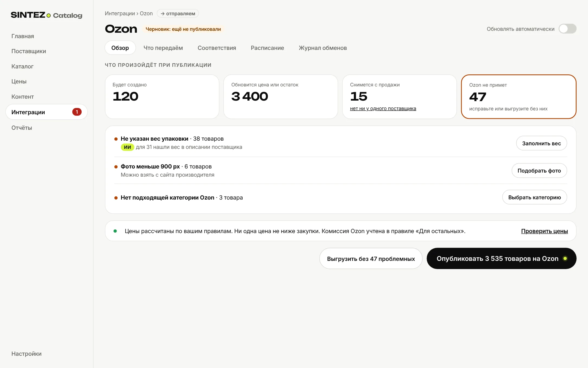Open Контент in the sidebar

23,96
